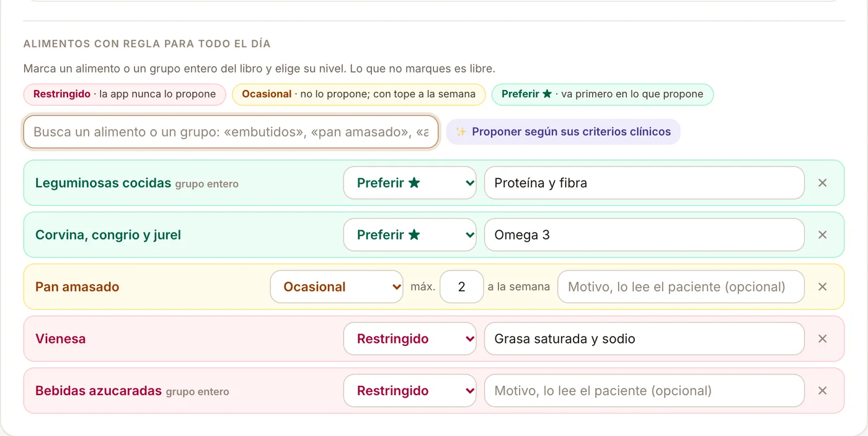Open the Ocasional dropdown for Pan amasado

coord(337,287)
